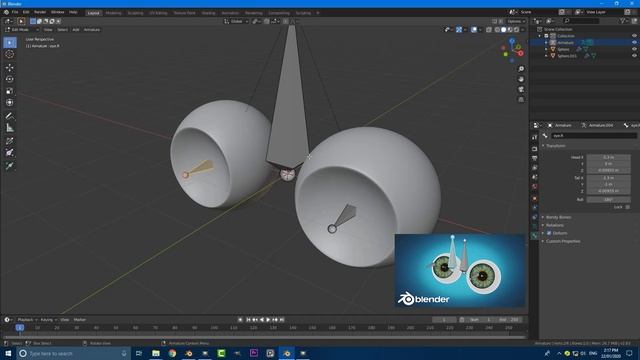The image size is (640, 360).
Task: Pick the Rotate tool
Action: (x=10, y=79)
